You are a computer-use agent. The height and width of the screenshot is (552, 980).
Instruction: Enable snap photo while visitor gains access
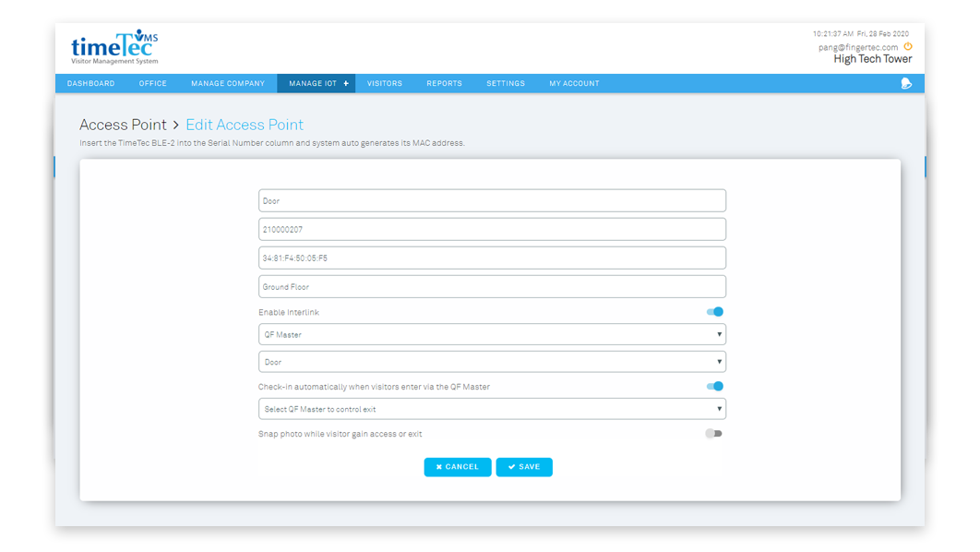(713, 433)
